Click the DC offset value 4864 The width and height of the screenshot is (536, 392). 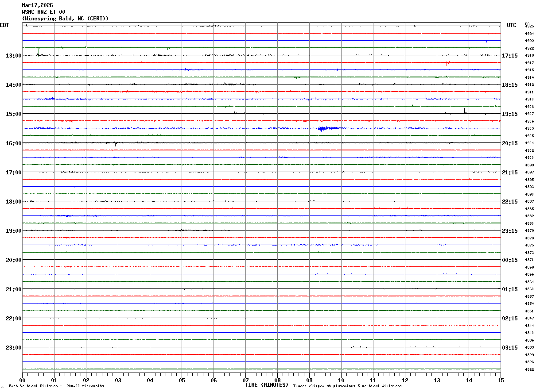pos(529,282)
